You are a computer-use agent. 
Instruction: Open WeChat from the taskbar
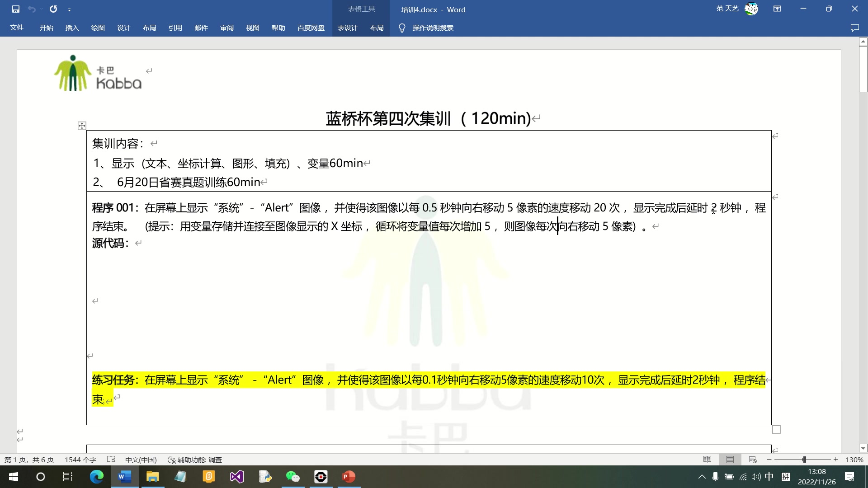293,477
